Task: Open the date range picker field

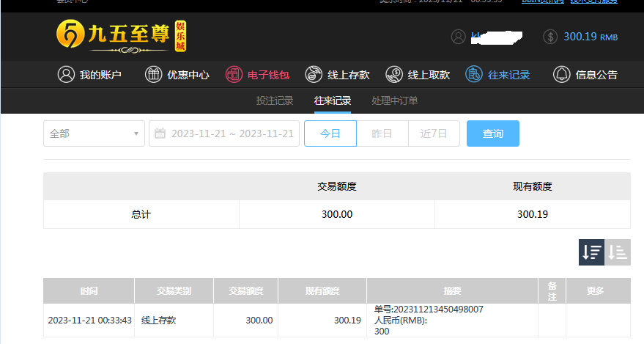Action: (x=224, y=133)
